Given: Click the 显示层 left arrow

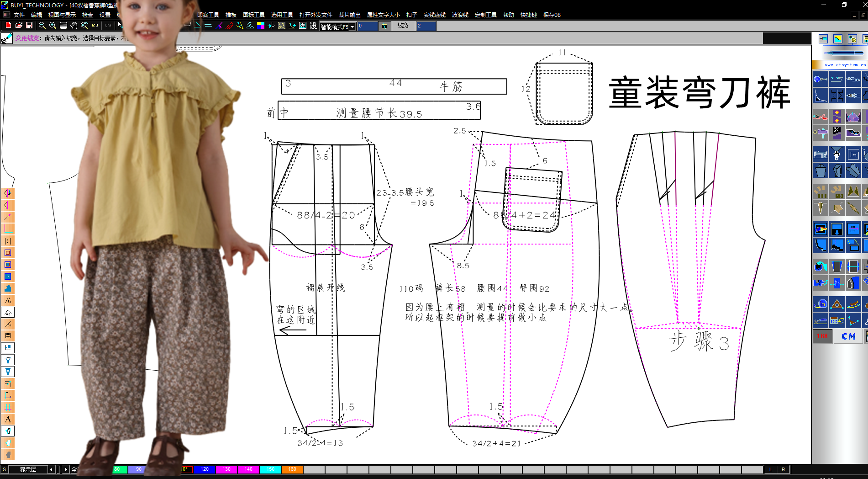Looking at the screenshot, I should [x=51, y=469].
